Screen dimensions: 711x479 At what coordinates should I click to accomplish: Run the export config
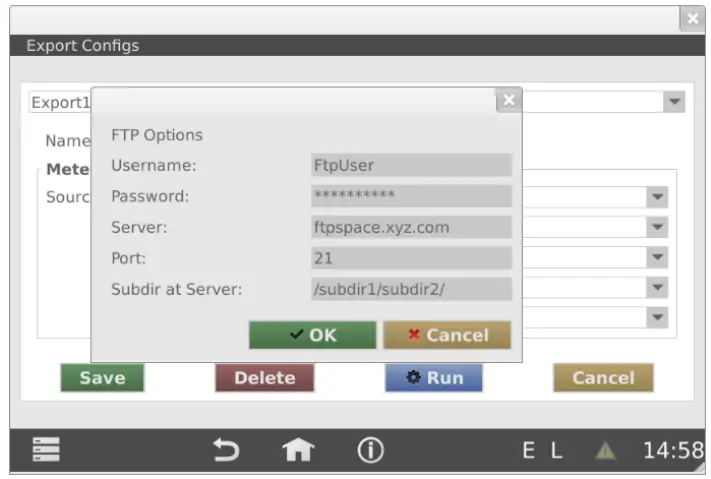pos(434,377)
